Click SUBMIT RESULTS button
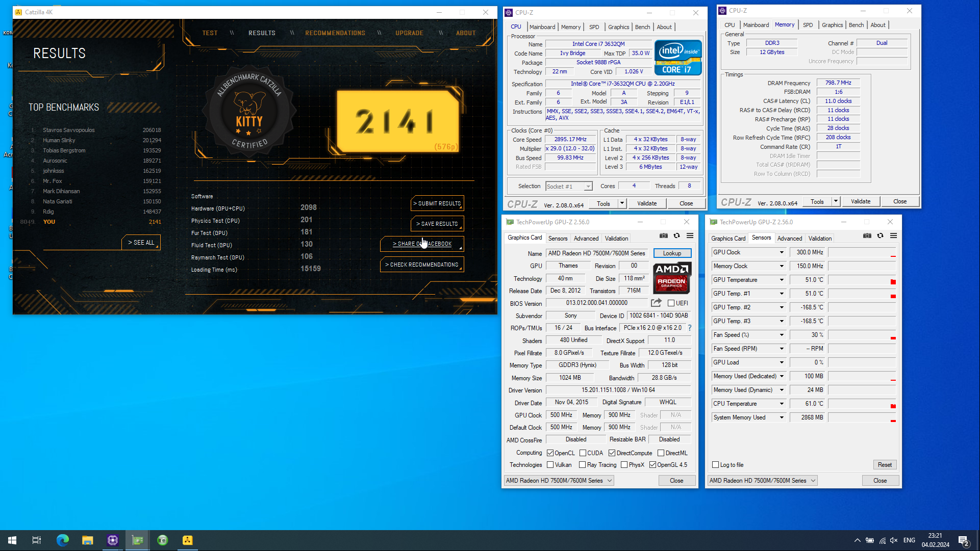The image size is (980, 551). click(x=437, y=203)
